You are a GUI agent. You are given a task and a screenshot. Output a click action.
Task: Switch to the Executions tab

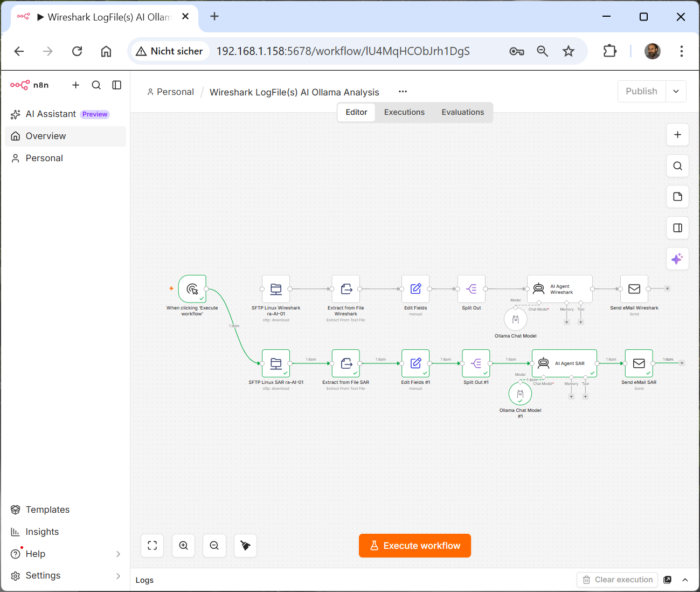[404, 112]
